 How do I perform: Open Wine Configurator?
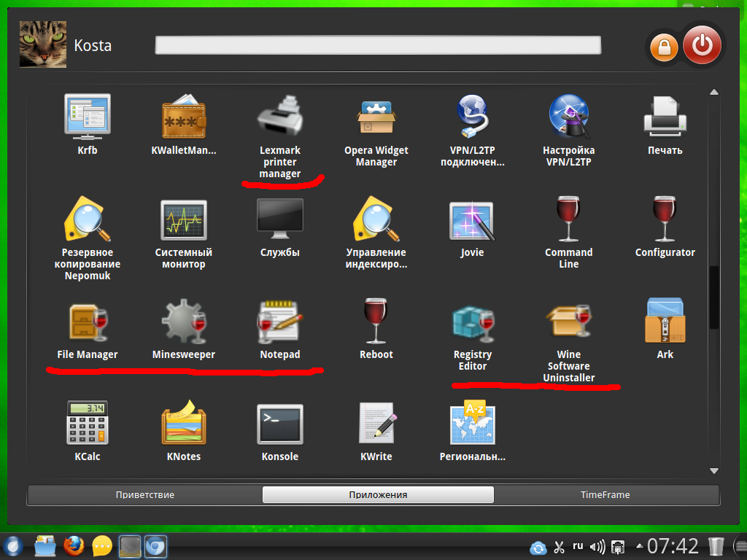click(x=665, y=219)
